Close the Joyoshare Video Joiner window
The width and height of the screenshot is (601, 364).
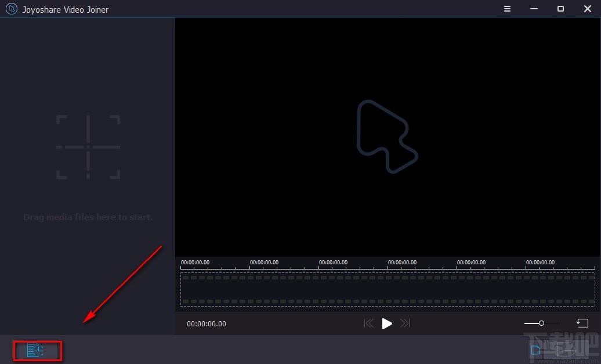tap(587, 9)
